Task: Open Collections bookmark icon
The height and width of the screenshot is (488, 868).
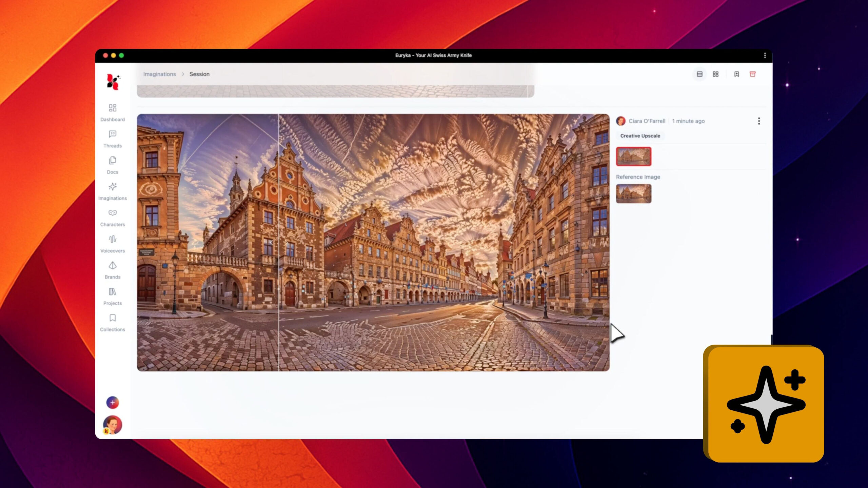Action: (x=112, y=318)
